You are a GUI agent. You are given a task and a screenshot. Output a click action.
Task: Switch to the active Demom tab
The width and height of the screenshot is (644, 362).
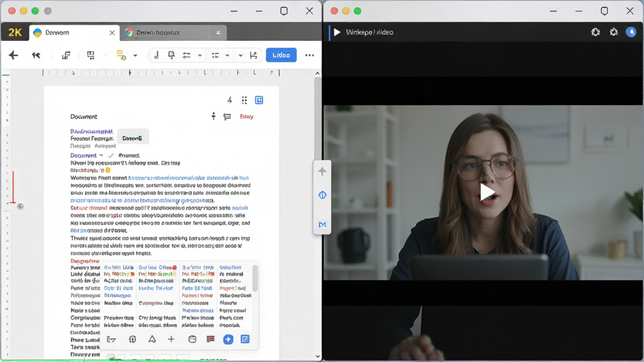pyautogui.click(x=74, y=33)
